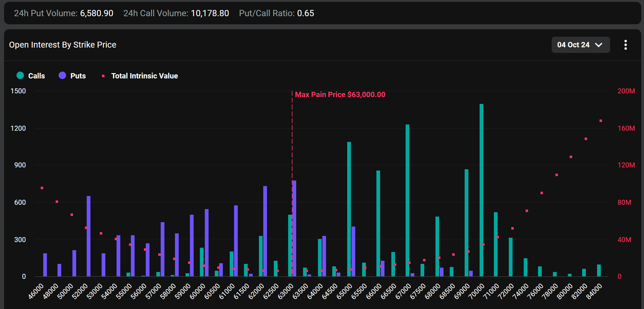Click the Calls bar at strike 67000
Viewport: 644px width, 309px height.
pos(407,200)
